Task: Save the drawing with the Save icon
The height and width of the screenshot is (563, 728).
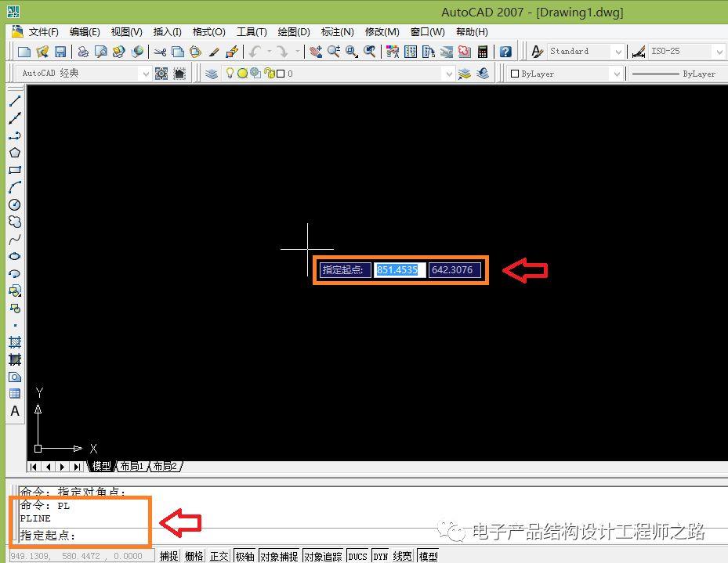Action: pos(60,52)
